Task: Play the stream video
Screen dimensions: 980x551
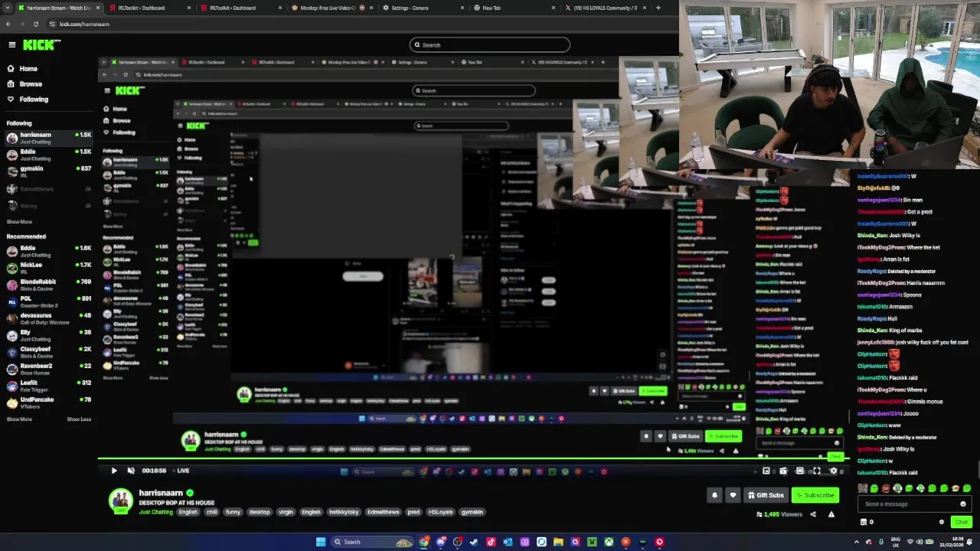Action: [114, 471]
